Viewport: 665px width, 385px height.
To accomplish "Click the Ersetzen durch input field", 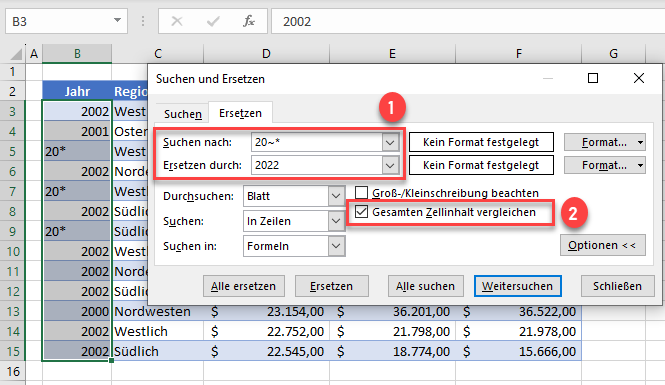I will pyautogui.click(x=317, y=165).
